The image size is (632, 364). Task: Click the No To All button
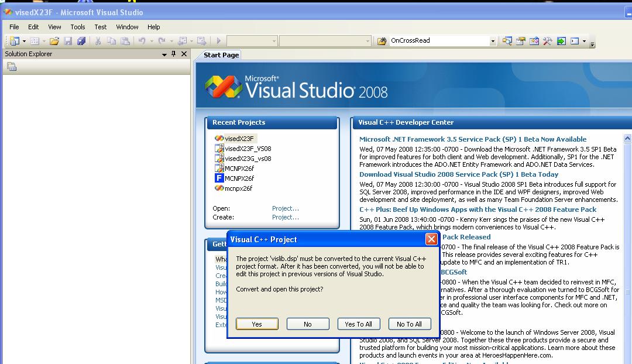[409, 324]
